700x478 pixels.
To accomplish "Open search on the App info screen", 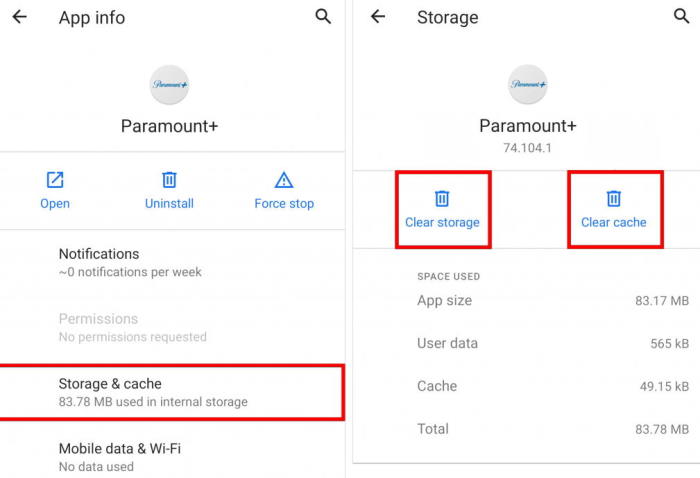I will point(323,17).
